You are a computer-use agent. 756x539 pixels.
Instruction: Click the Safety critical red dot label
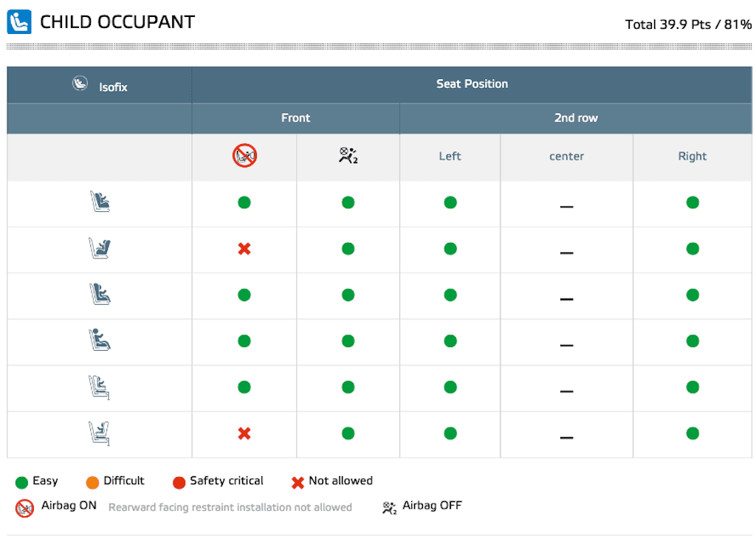point(180,481)
